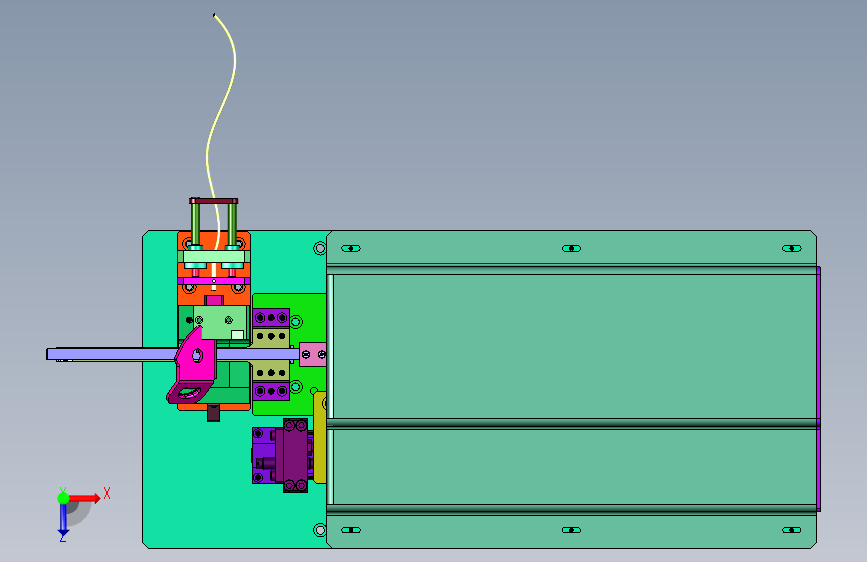
Task: Select the magenta bracket part
Action: (194, 366)
